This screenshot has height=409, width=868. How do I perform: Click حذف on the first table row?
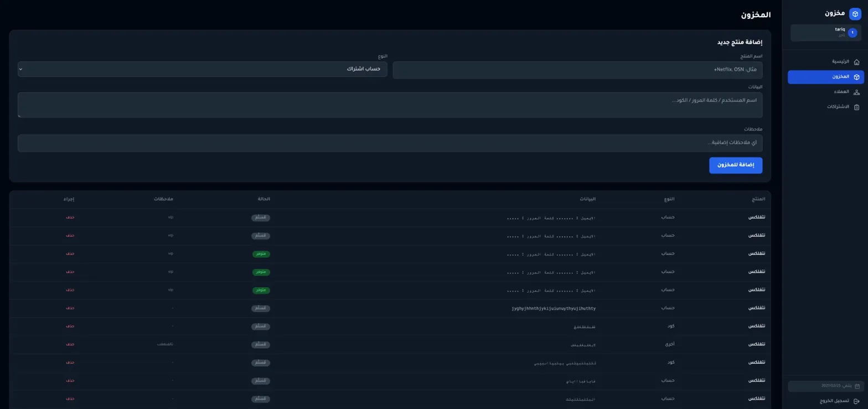70,218
